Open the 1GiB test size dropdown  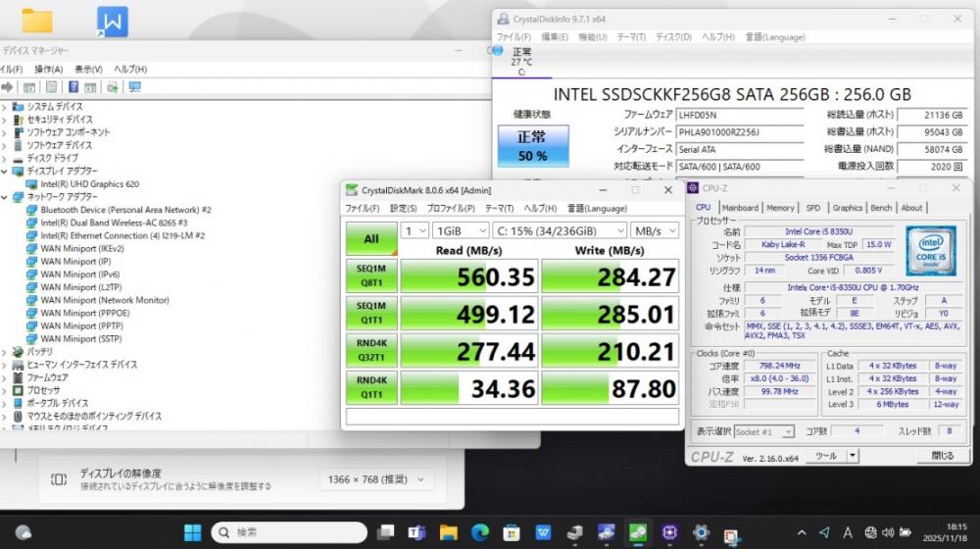[461, 230]
